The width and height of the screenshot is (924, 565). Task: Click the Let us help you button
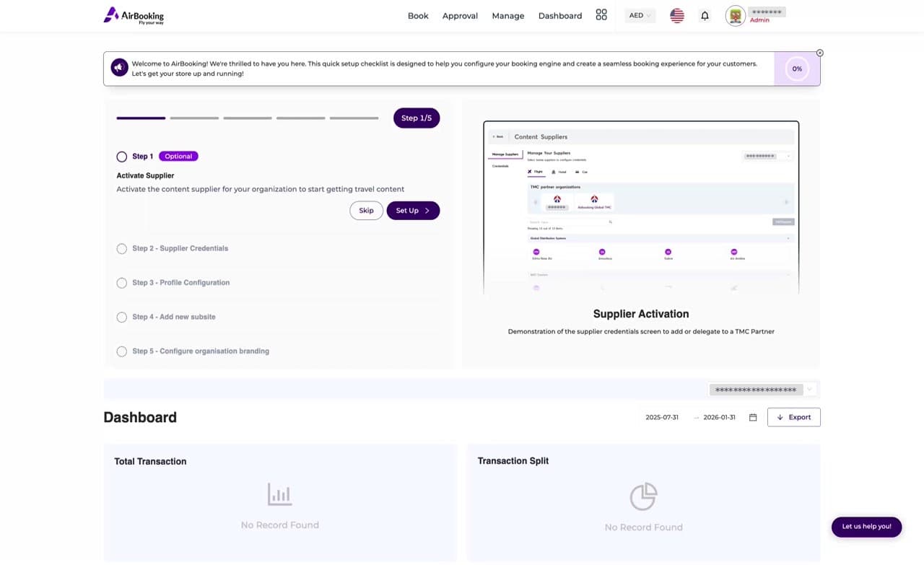point(866,527)
